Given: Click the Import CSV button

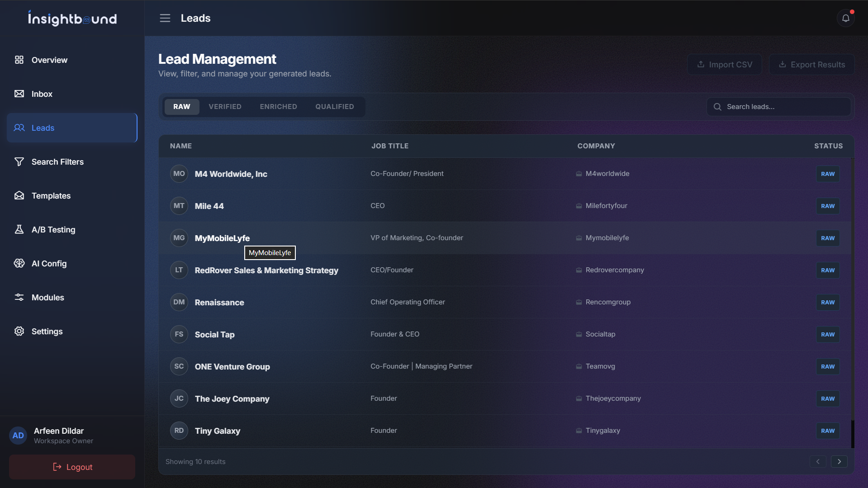Looking at the screenshot, I should [x=724, y=65].
